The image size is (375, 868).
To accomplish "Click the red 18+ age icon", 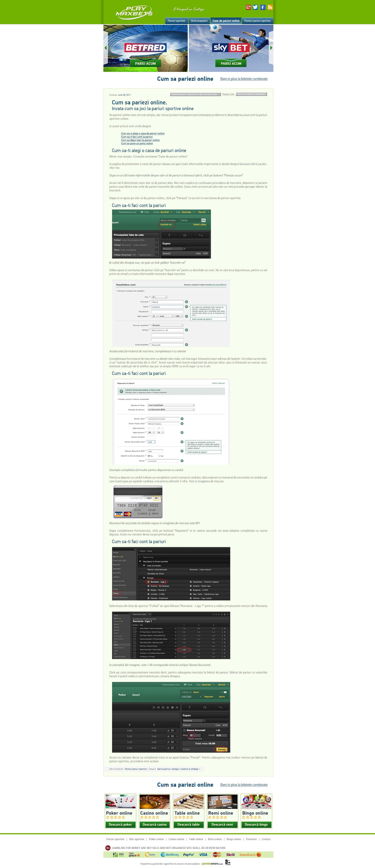I will pyautogui.click(x=108, y=848).
